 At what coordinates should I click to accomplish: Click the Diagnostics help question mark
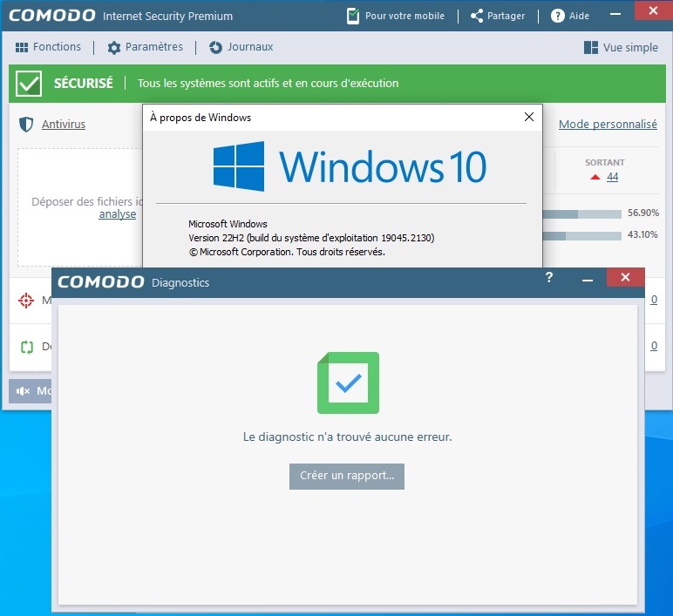(x=549, y=278)
